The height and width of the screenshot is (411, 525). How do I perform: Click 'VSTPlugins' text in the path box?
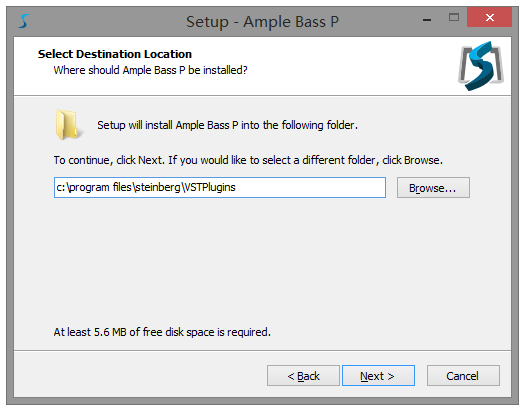pyautogui.click(x=211, y=187)
